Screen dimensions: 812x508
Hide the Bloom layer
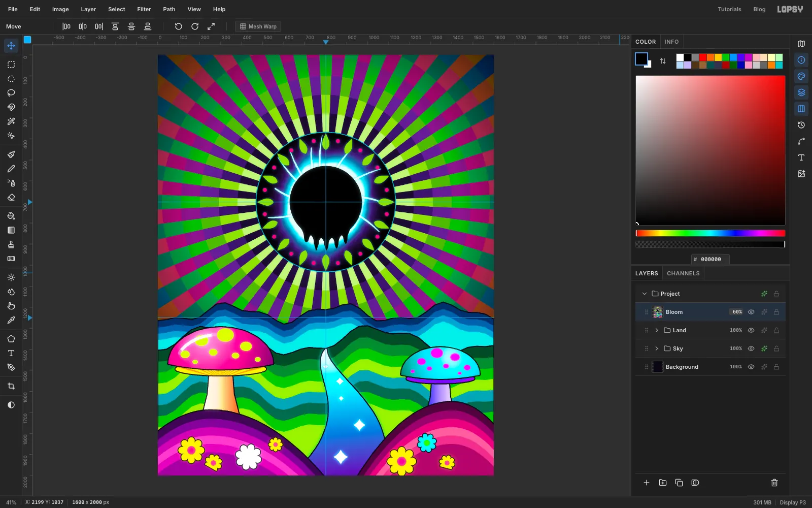pos(751,312)
